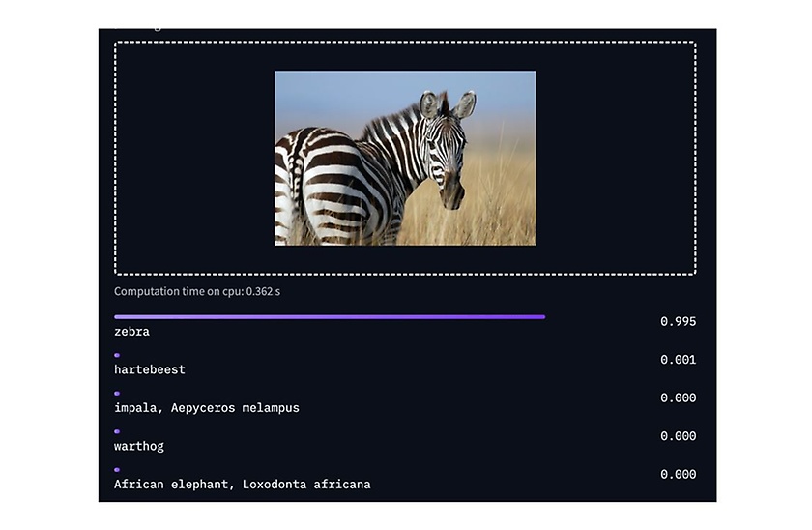Click the impala confidence dot
This screenshot has height=530, width=812.
click(x=117, y=394)
